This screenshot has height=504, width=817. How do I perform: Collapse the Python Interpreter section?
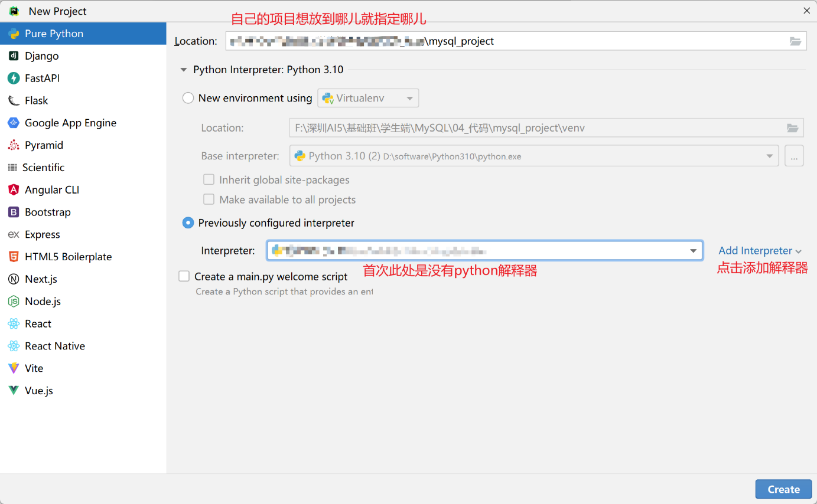pyautogui.click(x=184, y=70)
